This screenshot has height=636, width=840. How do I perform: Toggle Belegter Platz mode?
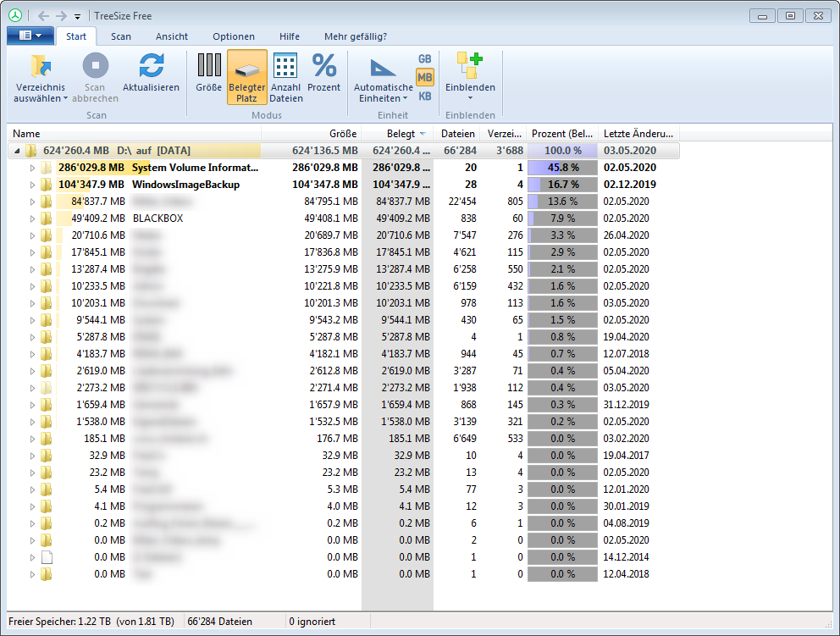247,77
